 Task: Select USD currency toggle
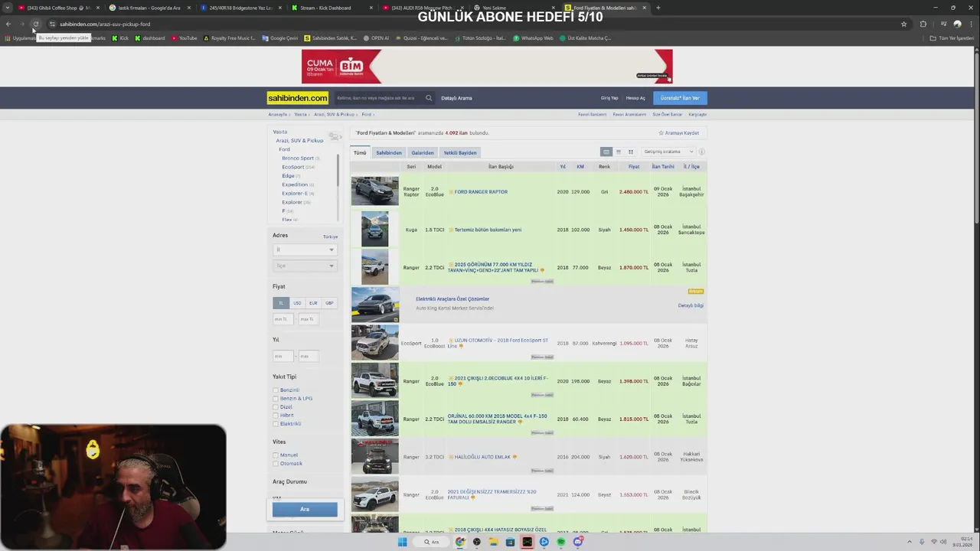(x=297, y=303)
